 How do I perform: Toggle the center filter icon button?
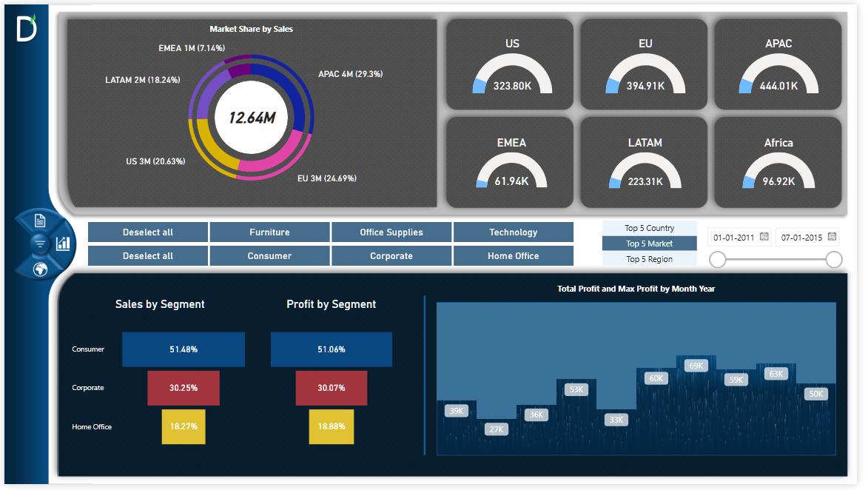click(x=39, y=244)
